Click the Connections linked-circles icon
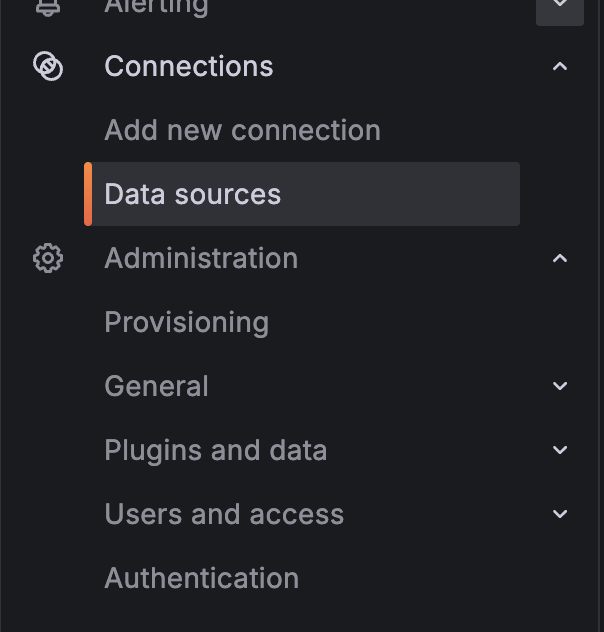604x632 pixels. pos(48,66)
